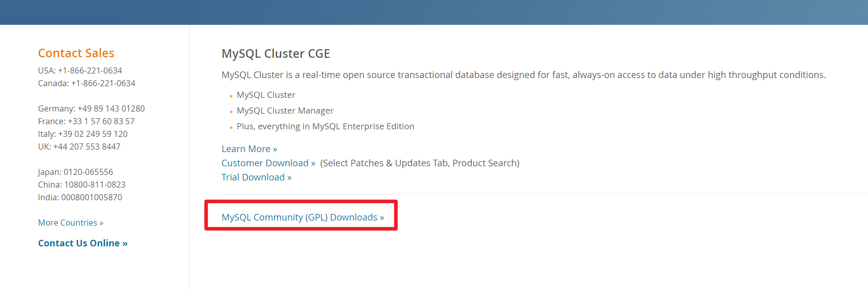868x291 pixels.
Task: Click the China phone number line
Action: [81, 185]
